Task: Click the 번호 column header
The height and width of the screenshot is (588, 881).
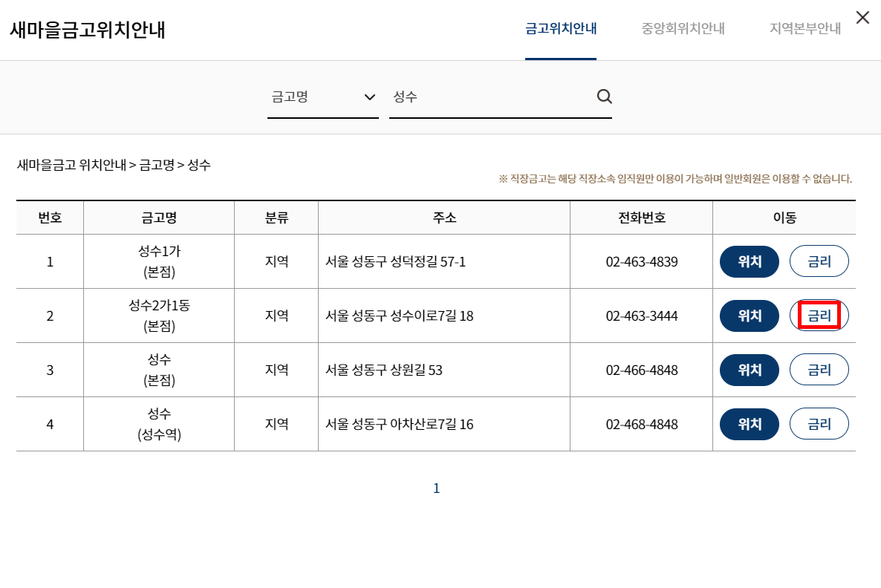Action: tap(50, 218)
